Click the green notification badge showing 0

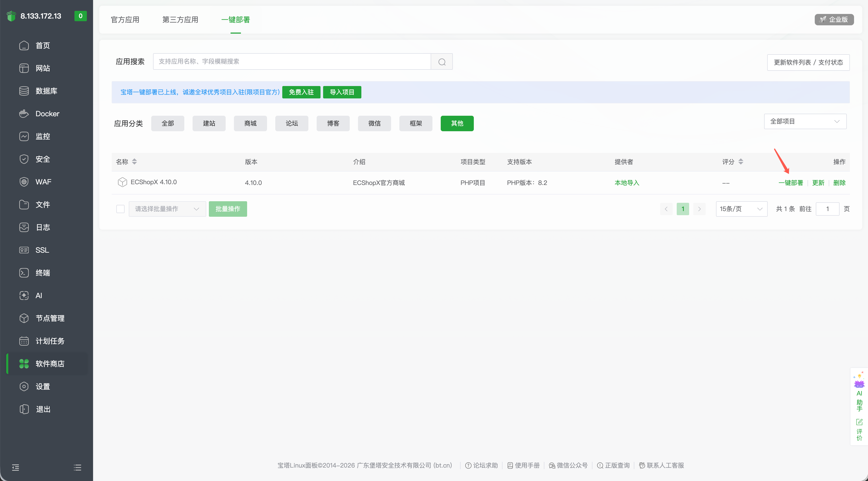coord(81,16)
